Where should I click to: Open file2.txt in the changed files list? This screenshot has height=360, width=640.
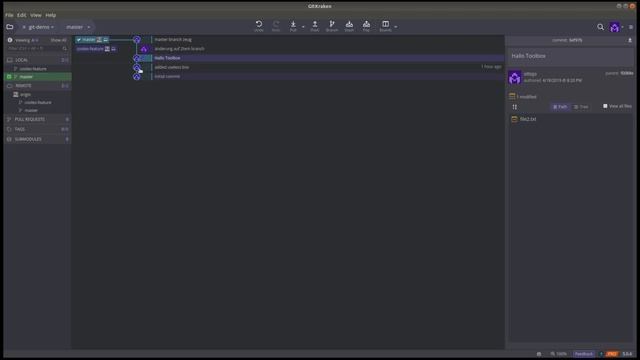pos(528,119)
